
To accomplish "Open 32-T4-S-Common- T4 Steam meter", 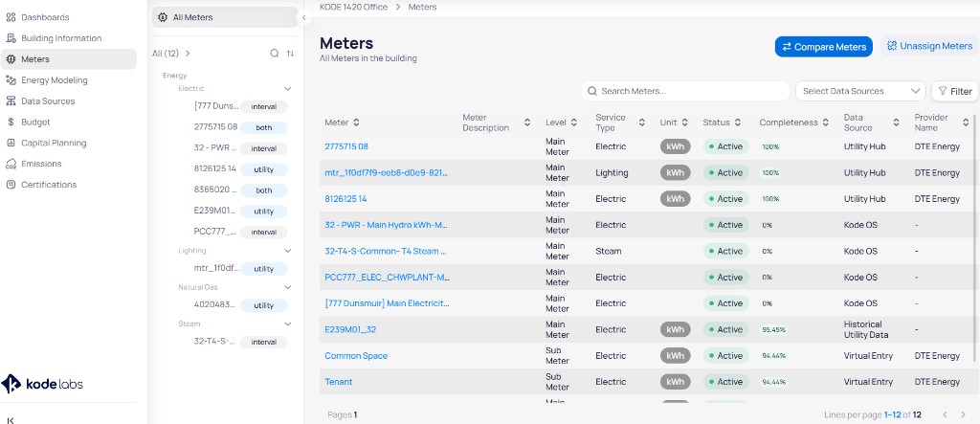I will pyautogui.click(x=386, y=252).
